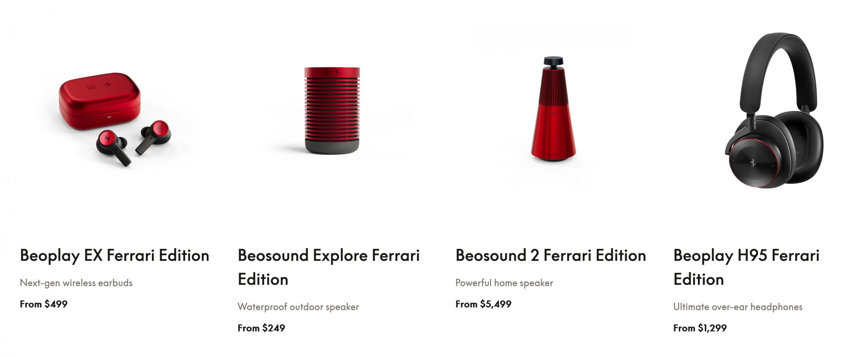Screen dimensions: 868x357
Task: Click the 'Next-gen wireless earbuds' description
Action: (x=76, y=283)
